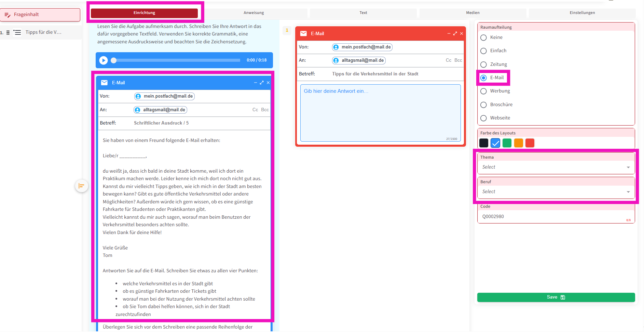This screenshot has height=332, width=644.
Task: Select the Zeitung layout option
Action: 483,64
